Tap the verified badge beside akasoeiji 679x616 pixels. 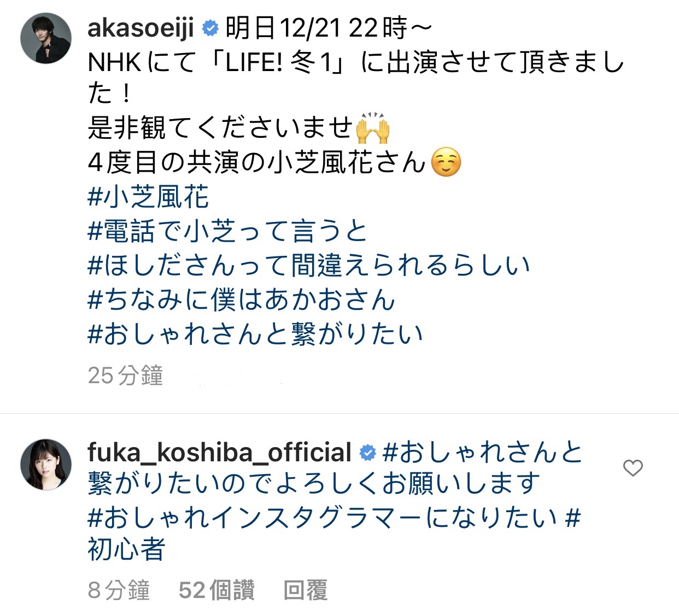tap(210, 28)
